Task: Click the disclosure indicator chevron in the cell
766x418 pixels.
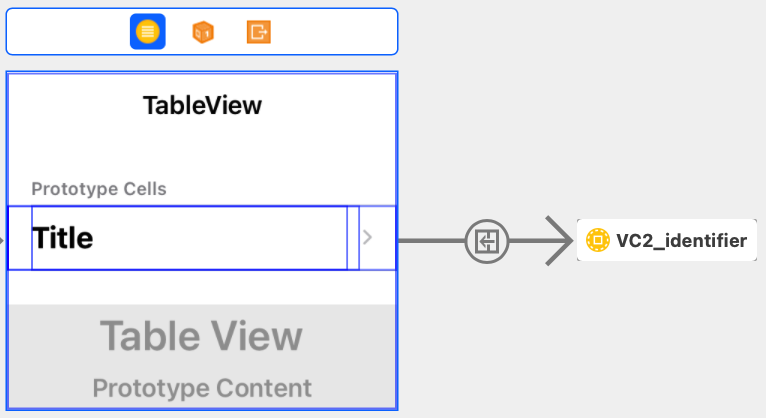Action: [367, 238]
